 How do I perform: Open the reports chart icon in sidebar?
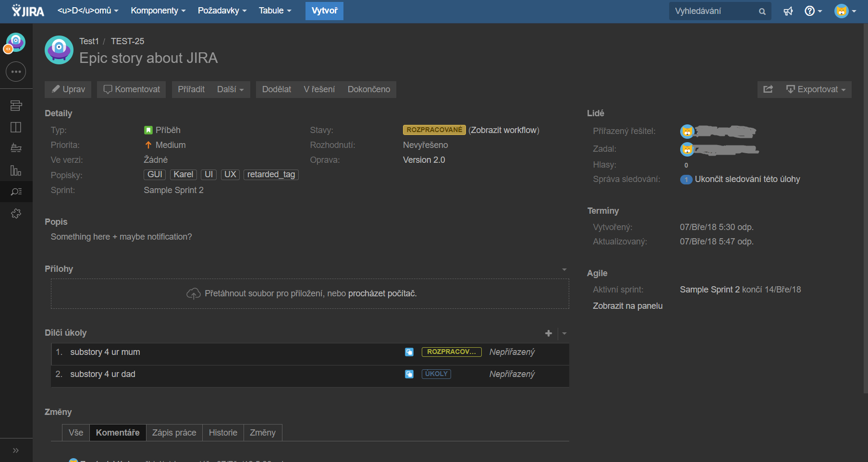(16, 170)
